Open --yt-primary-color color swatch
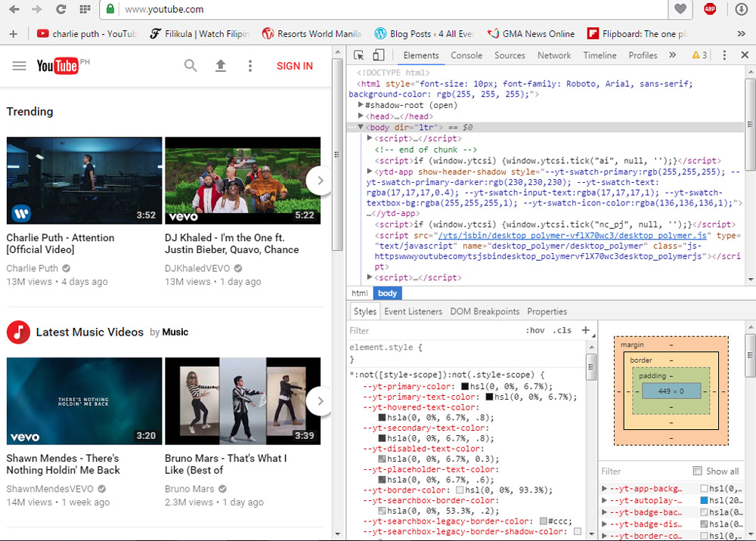The image size is (756, 541). pyautogui.click(x=465, y=386)
